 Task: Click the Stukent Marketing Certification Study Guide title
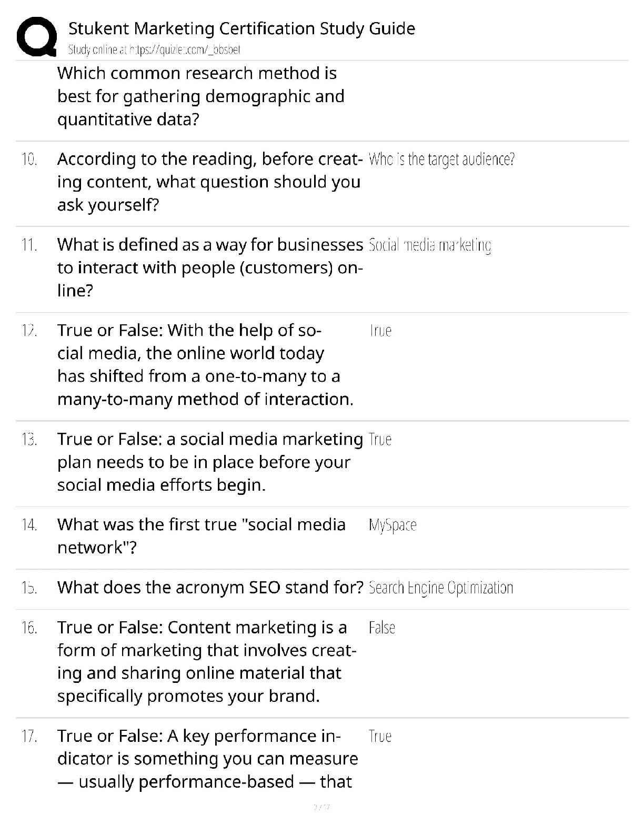[x=241, y=28]
